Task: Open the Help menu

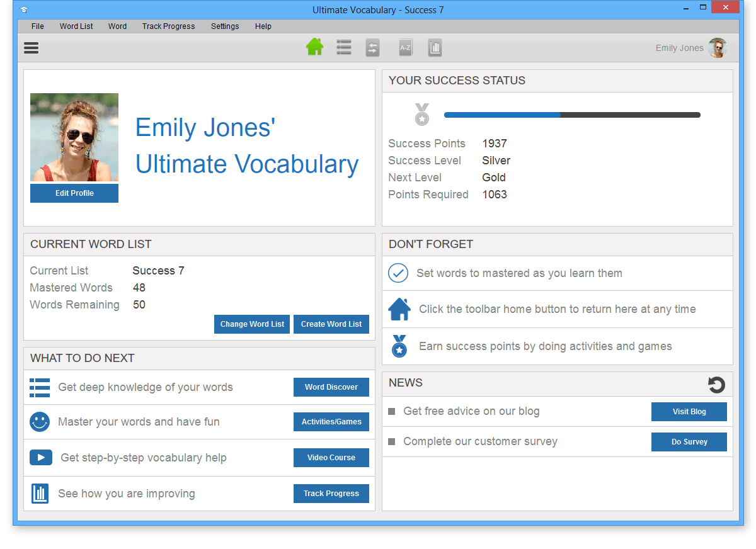Action: (263, 26)
